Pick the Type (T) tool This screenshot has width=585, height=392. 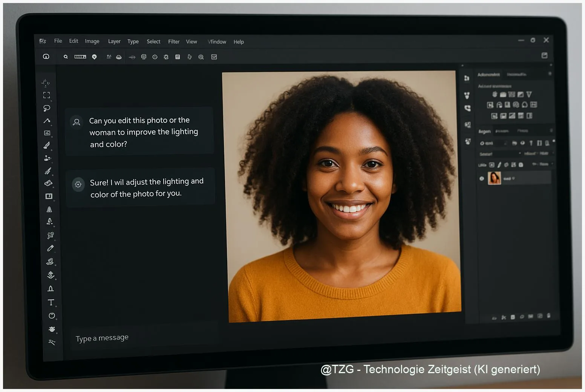[51, 302]
